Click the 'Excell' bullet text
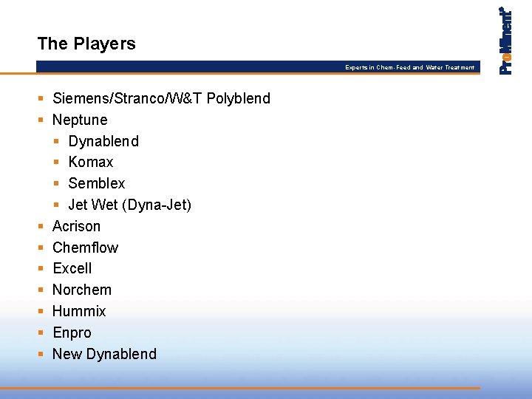The image size is (532, 399). coord(72,268)
